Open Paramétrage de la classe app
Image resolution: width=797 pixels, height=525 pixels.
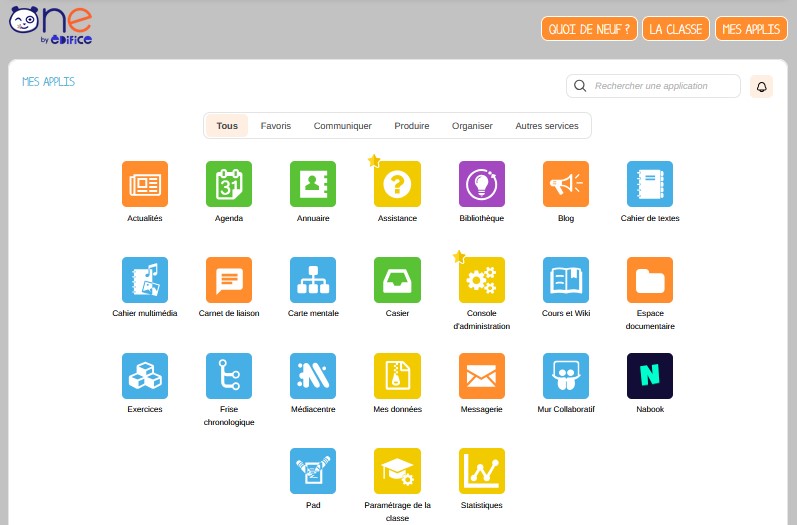[397, 471]
